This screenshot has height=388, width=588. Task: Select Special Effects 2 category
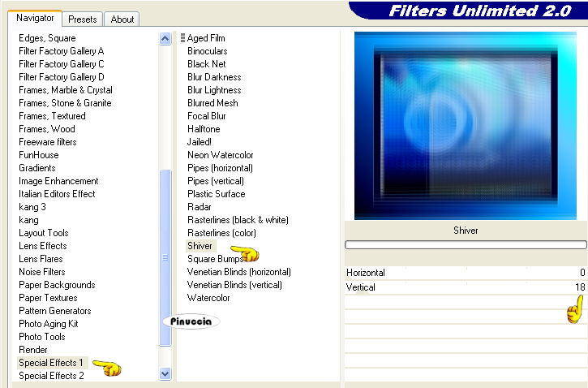(51, 376)
